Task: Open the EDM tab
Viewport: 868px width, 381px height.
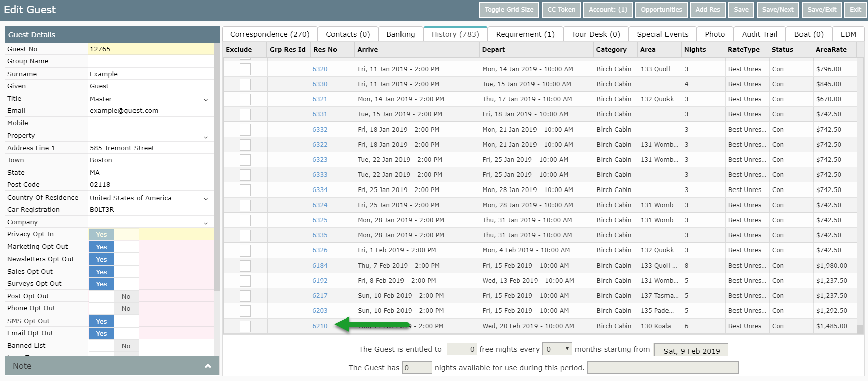Action: tap(848, 34)
